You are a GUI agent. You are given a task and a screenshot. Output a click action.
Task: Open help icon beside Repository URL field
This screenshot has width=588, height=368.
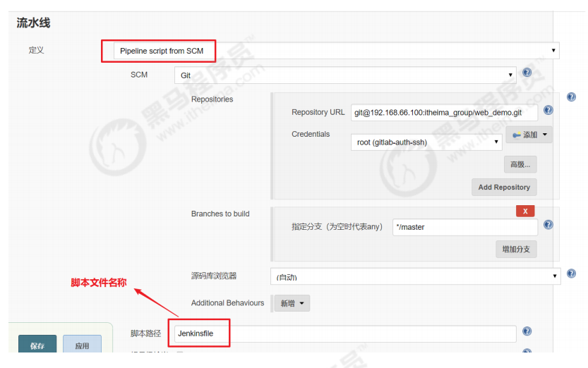tap(548, 110)
